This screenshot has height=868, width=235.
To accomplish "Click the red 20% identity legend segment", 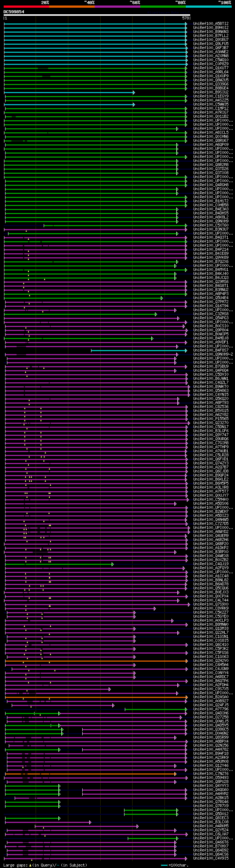I will (x=26, y=7).
